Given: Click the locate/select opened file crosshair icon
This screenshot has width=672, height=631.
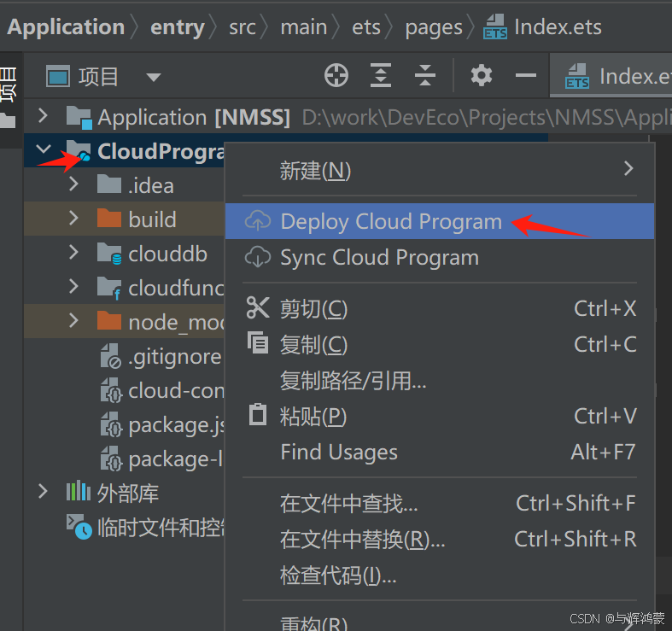Looking at the screenshot, I should pyautogui.click(x=336, y=75).
